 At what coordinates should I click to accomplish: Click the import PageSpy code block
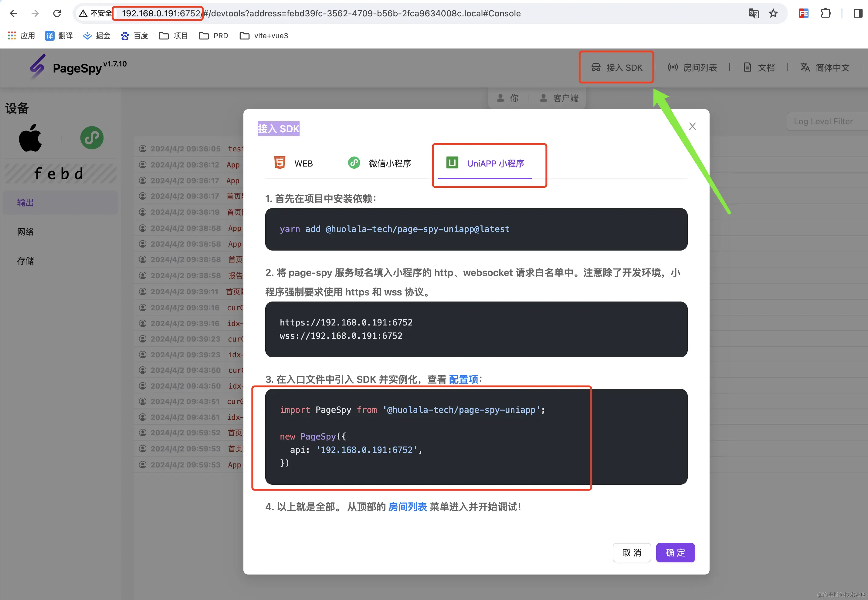pyautogui.click(x=476, y=437)
